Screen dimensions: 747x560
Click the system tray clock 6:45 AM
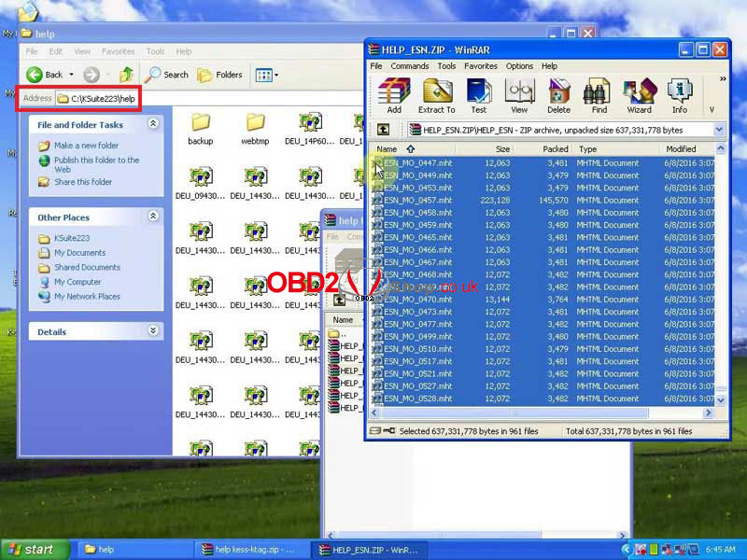point(720,550)
